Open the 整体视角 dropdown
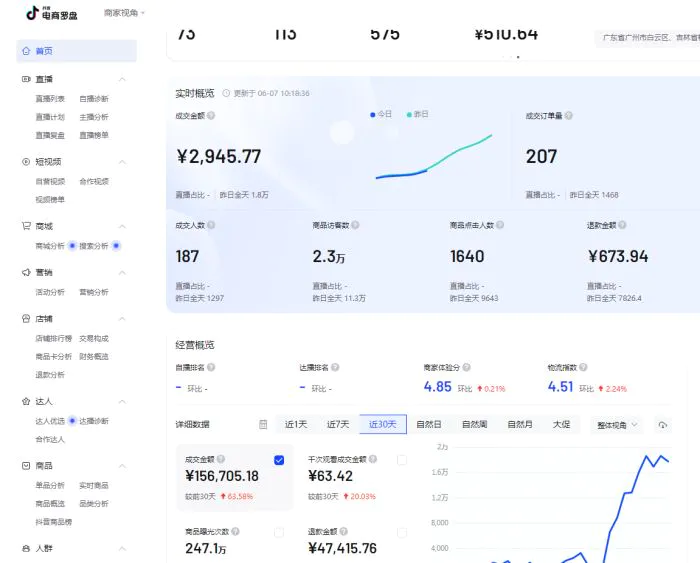The image size is (700, 563). coord(617,425)
